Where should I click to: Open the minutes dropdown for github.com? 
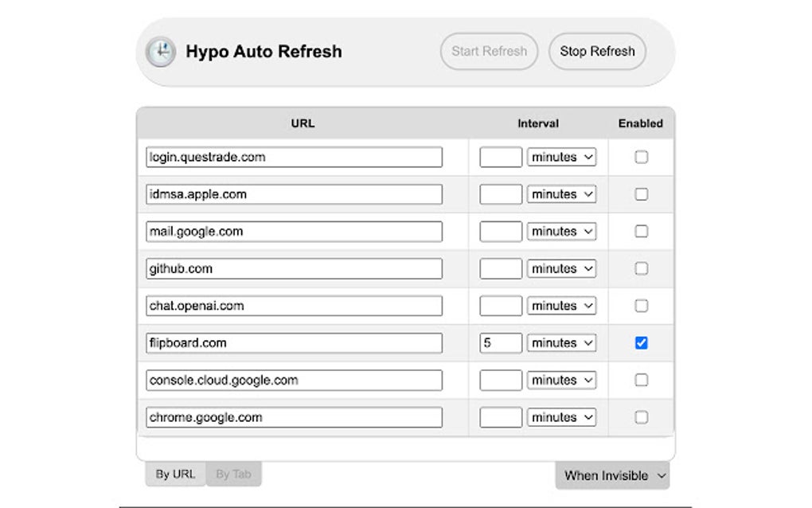(x=561, y=268)
